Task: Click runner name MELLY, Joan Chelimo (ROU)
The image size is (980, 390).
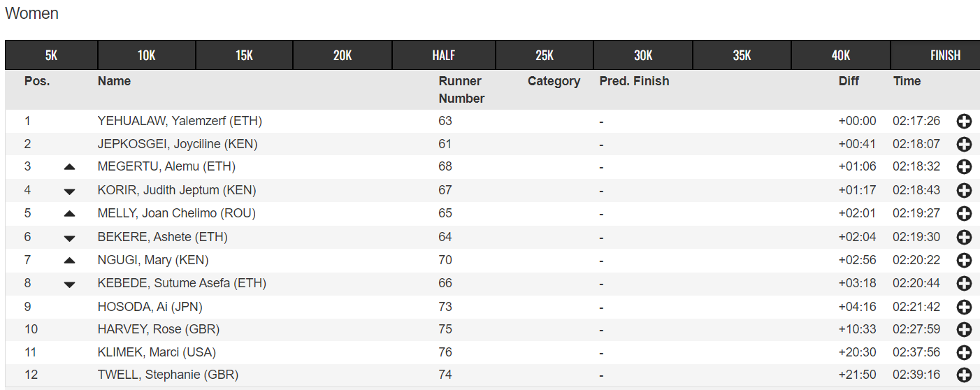Action: click(x=177, y=213)
